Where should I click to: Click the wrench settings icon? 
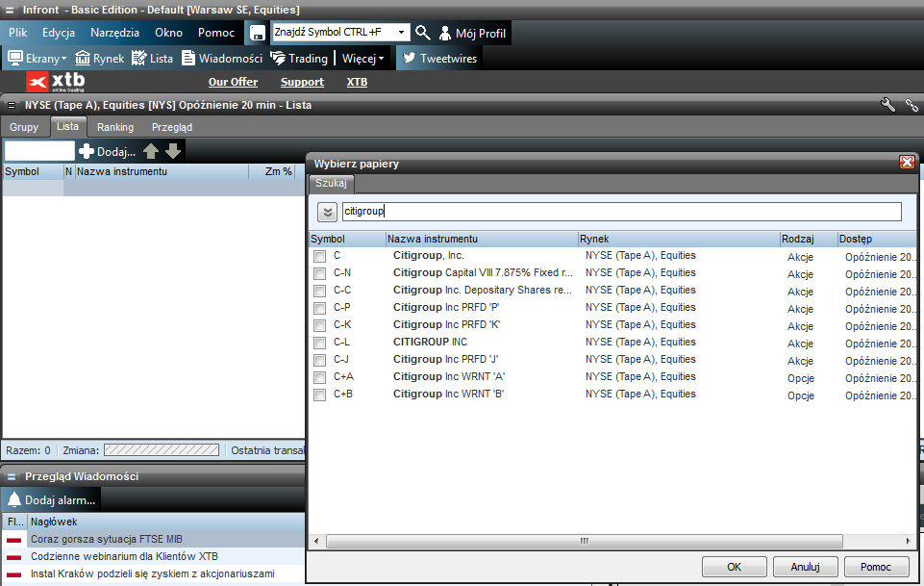click(x=888, y=105)
